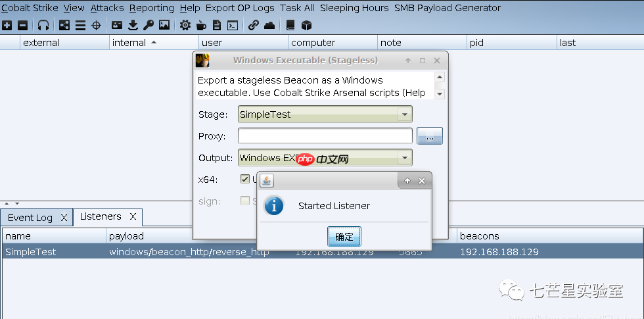Close the Event Log tab with X
The height and width of the screenshot is (319, 644).
pyautogui.click(x=64, y=218)
